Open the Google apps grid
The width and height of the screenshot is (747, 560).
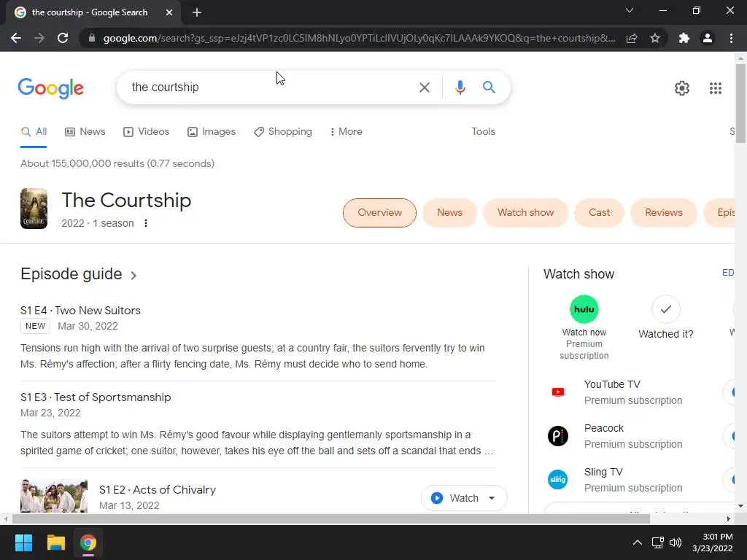pyautogui.click(x=715, y=88)
